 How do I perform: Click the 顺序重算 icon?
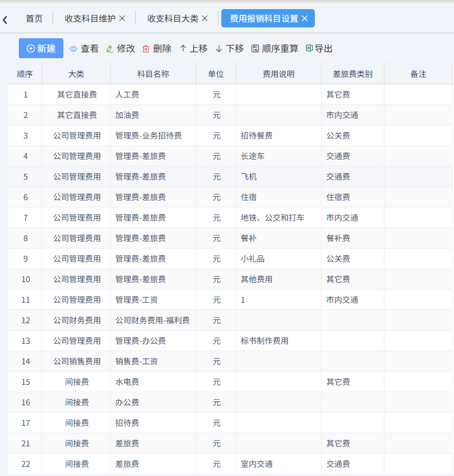(255, 48)
